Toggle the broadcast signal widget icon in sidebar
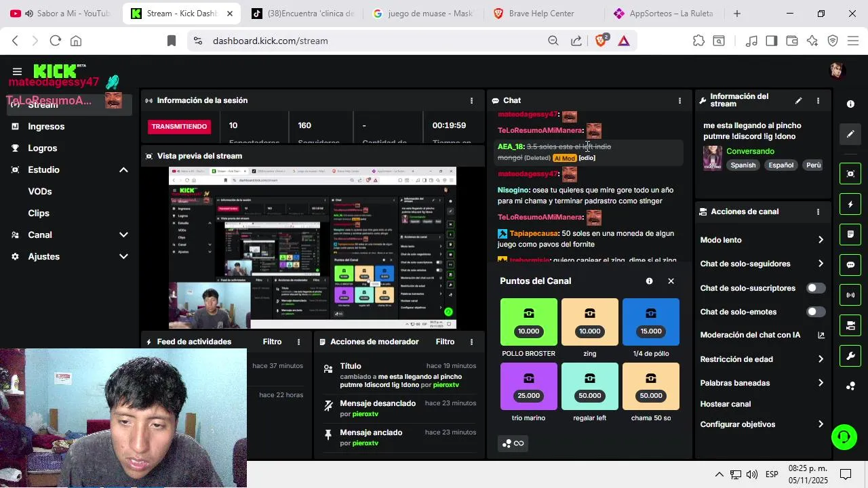Screen dimensions: 868x488 click(850, 296)
